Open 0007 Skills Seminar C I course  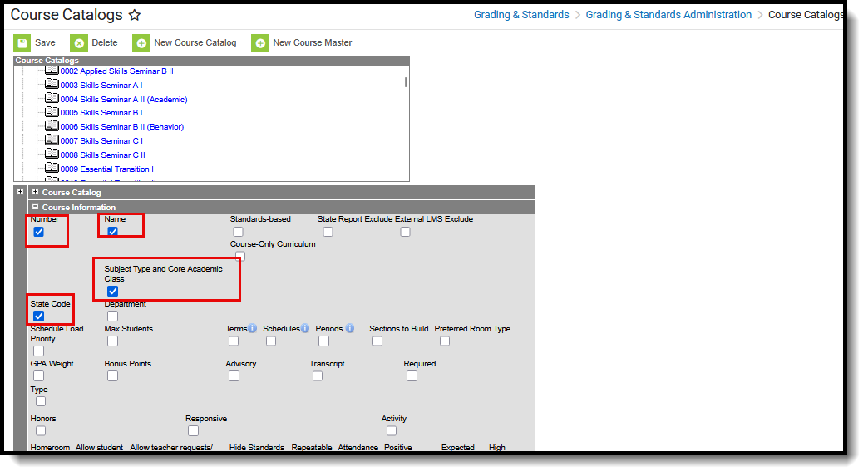[x=101, y=141]
